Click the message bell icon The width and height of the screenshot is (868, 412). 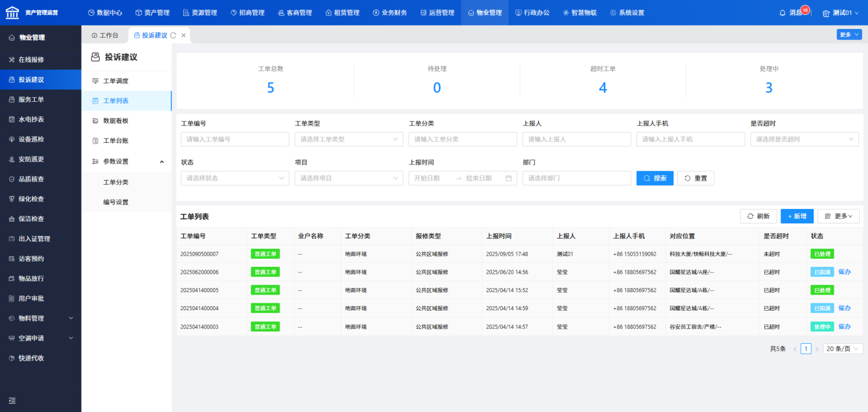coord(783,13)
